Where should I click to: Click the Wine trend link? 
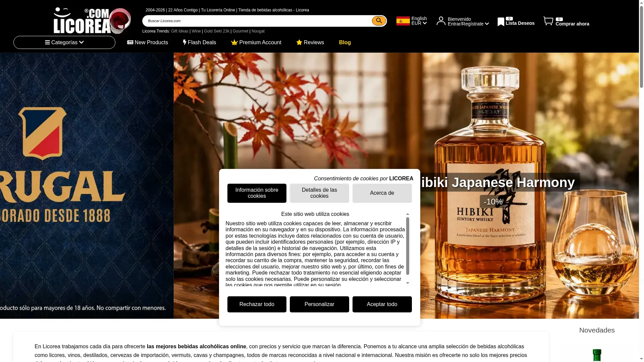point(196,31)
